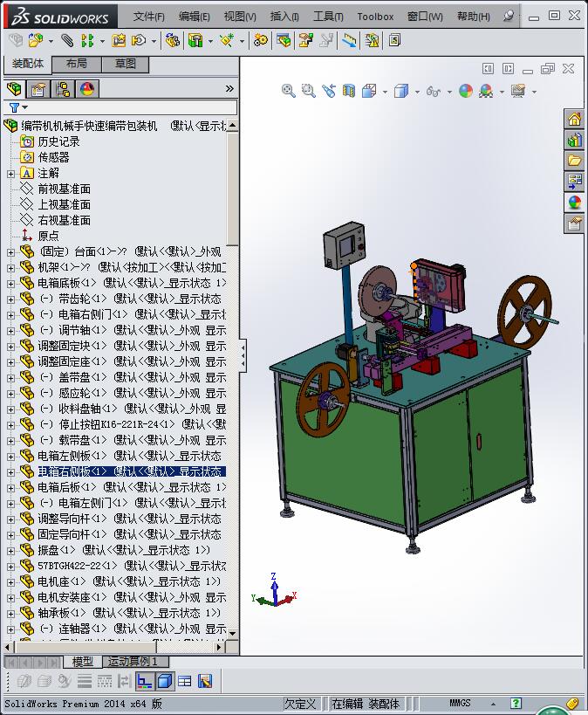Open the DisplayManager color ball tab
Viewport: 588px width, 715px height.
pyautogui.click(x=87, y=89)
